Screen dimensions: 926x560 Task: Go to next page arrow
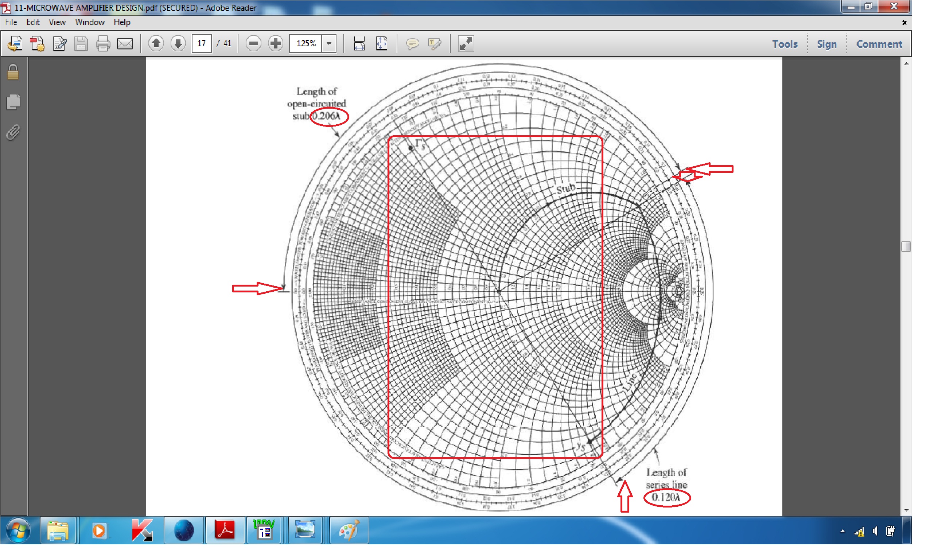tap(178, 44)
